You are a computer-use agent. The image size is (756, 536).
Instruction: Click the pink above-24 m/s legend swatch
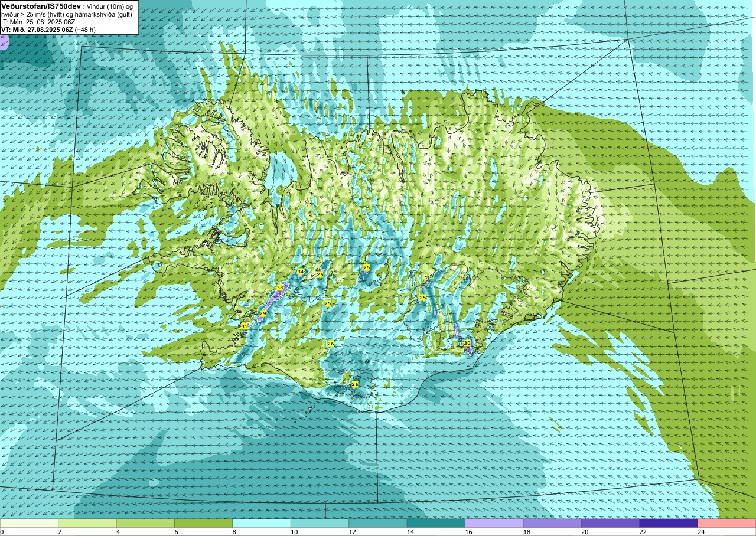click(x=727, y=523)
